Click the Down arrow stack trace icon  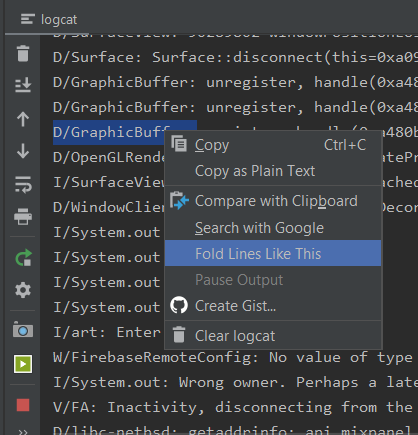[x=23, y=151]
